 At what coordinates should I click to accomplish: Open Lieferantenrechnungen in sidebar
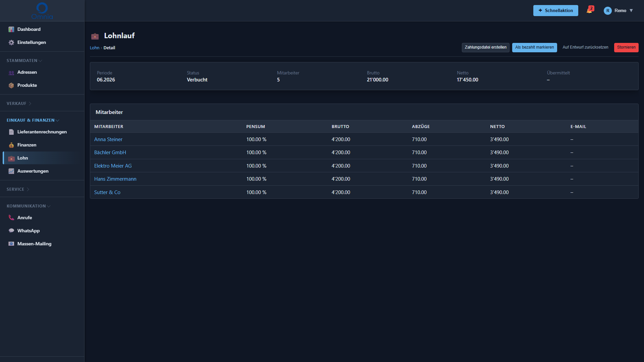point(42,132)
